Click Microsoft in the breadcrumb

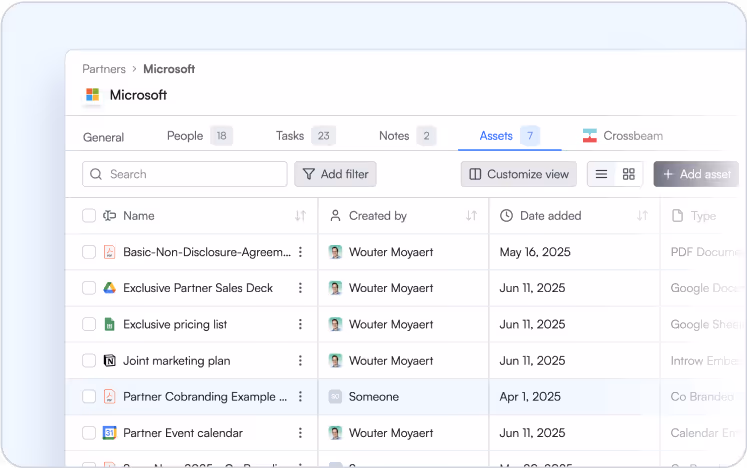(169, 69)
